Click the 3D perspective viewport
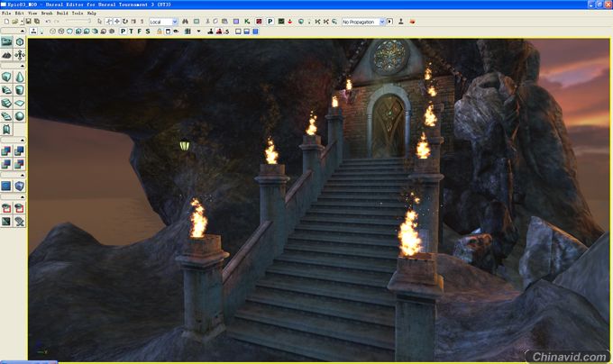Image resolution: width=613 pixels, height=364 pixels. pyautogui.click(x=318, y=199)
